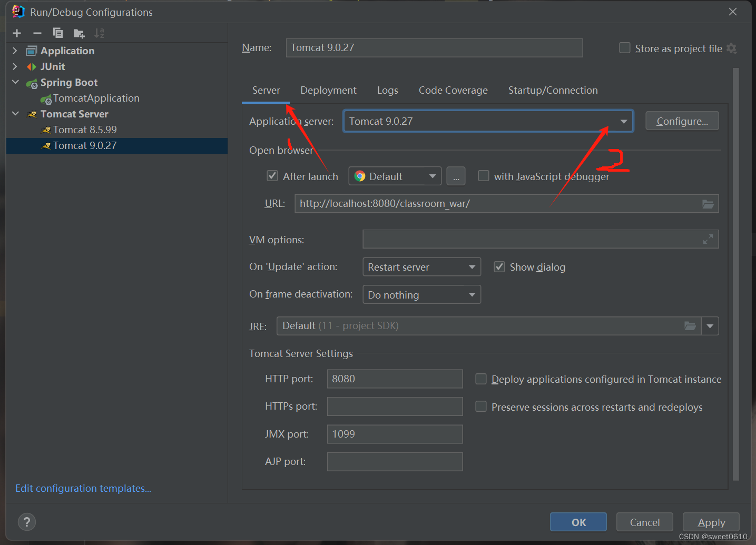Viewport: 756px width, 545px height.
Task: Collapse the Tomcat Server tree node
Action: tap(15, 114)
